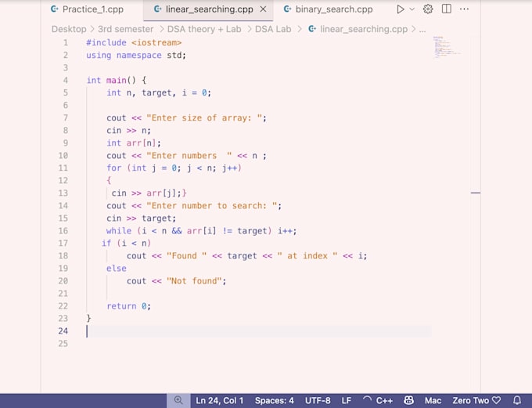Click the C++ file icon on Practice_1.cpp tab
The width and height of the screenshot is (532, 408).
coord(54,9)
